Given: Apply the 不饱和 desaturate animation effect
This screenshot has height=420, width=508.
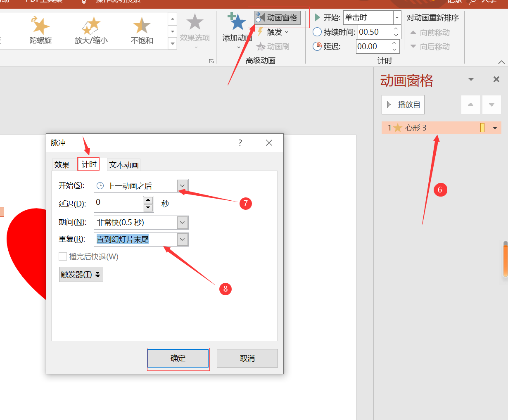Looking at the screenshot, I should pos(142,31).
